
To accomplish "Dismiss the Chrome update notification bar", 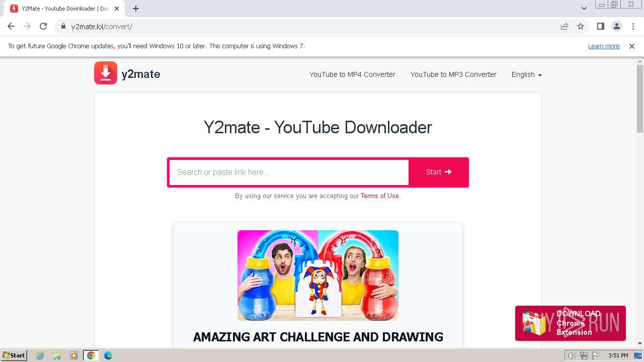I will click(x=632, y=46).
